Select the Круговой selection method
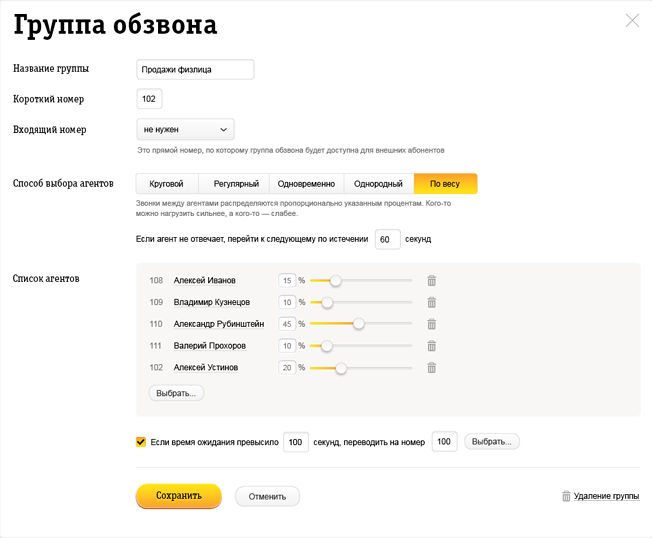This screenshot has width=652, height=538. point(166,184)
